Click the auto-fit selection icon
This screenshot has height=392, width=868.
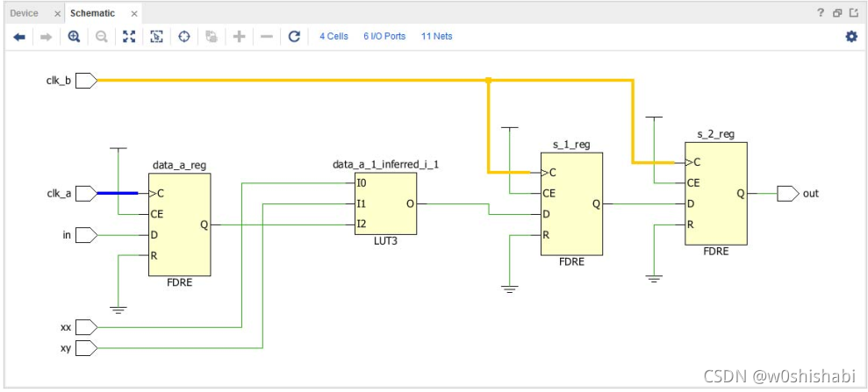pyautogui.click(x=156, y=37)
